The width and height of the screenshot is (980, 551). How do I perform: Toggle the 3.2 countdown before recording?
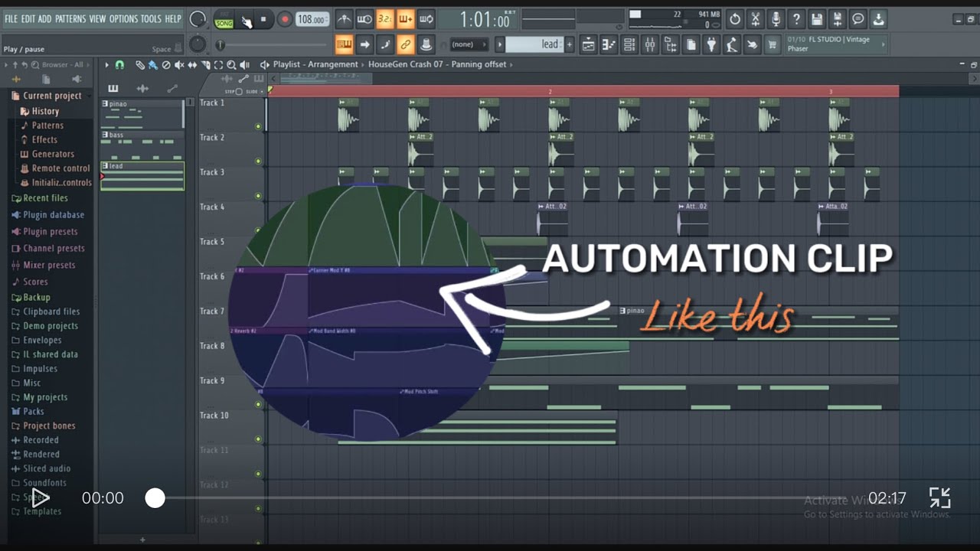click(x=385, y=19)
